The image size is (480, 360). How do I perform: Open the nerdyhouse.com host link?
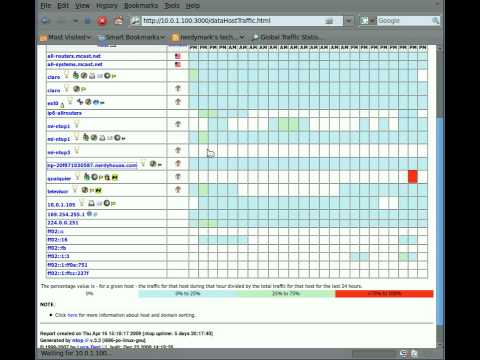[92, 165]
